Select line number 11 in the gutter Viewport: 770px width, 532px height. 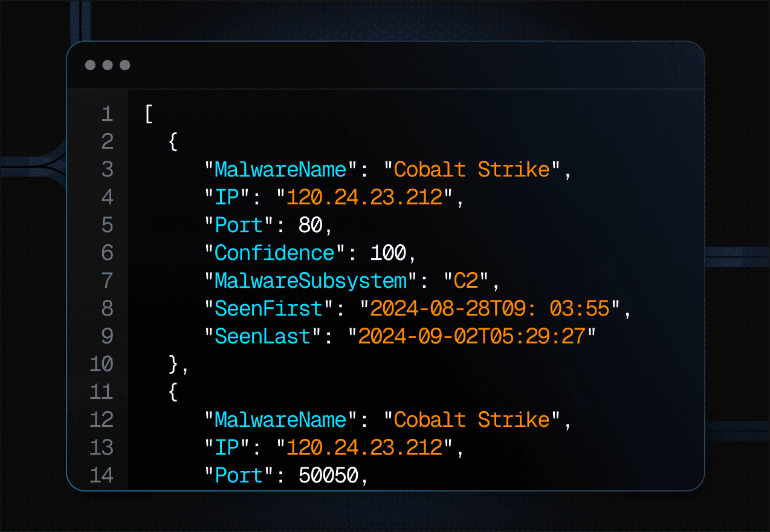[x=101, y=392]
